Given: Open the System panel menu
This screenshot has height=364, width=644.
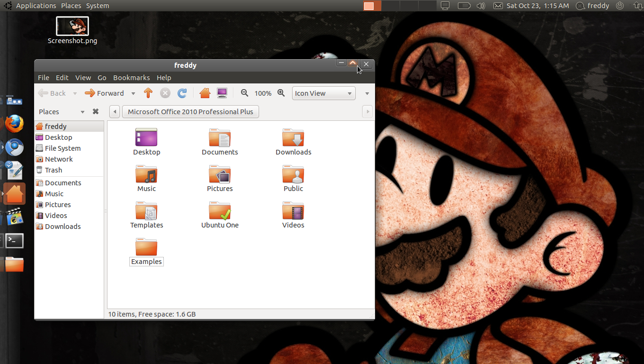Looking at the screenshot, I should (x=98, y=6).
